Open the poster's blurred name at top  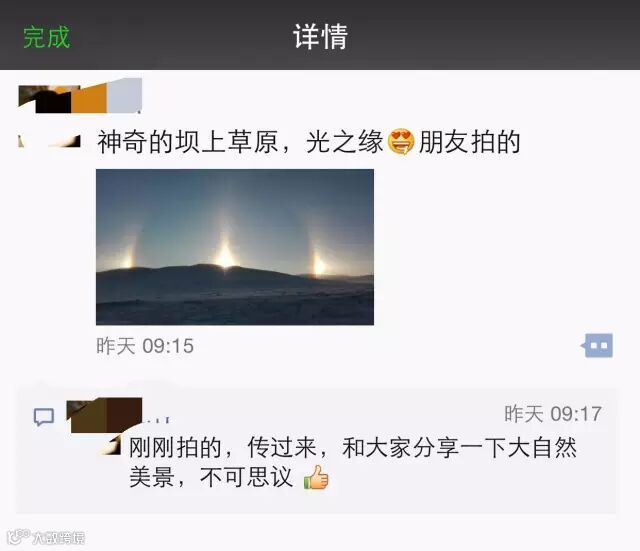click(80, 96)
